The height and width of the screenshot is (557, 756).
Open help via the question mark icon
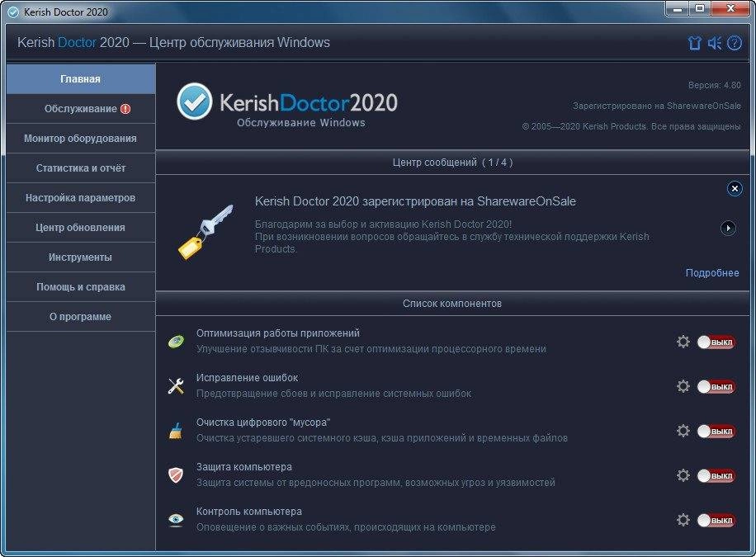click(x=735, y=43)
